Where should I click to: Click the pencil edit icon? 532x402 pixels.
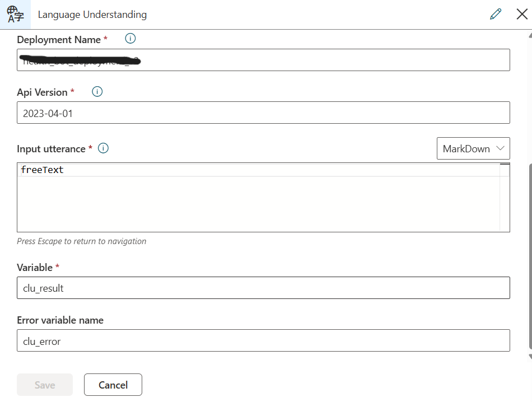[x=496, y=15]
